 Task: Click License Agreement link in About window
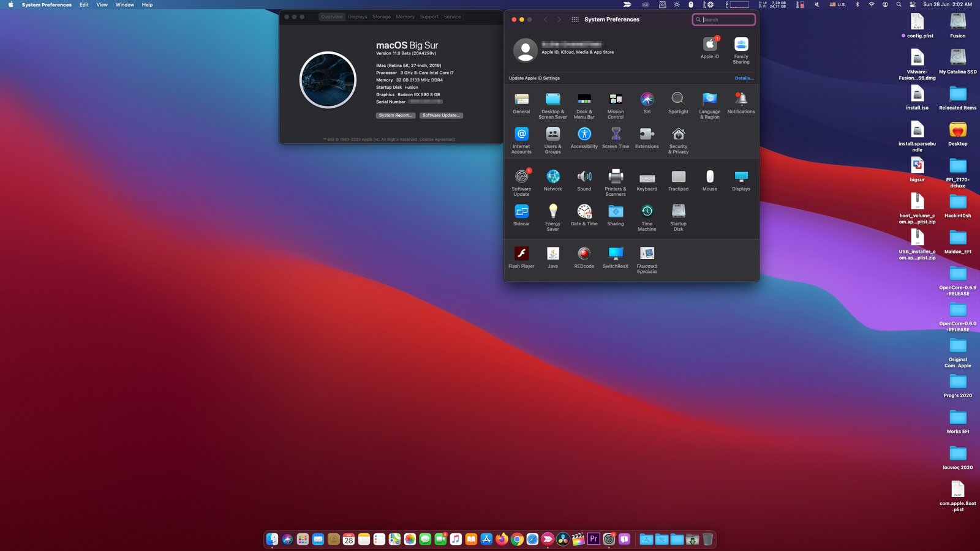(x=437, y=140)
